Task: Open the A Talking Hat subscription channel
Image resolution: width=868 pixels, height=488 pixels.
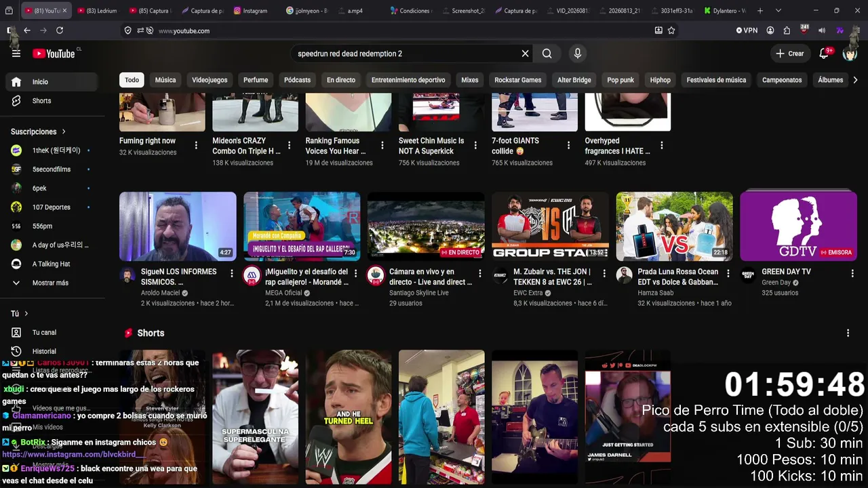Action: [x=51, y=264]
